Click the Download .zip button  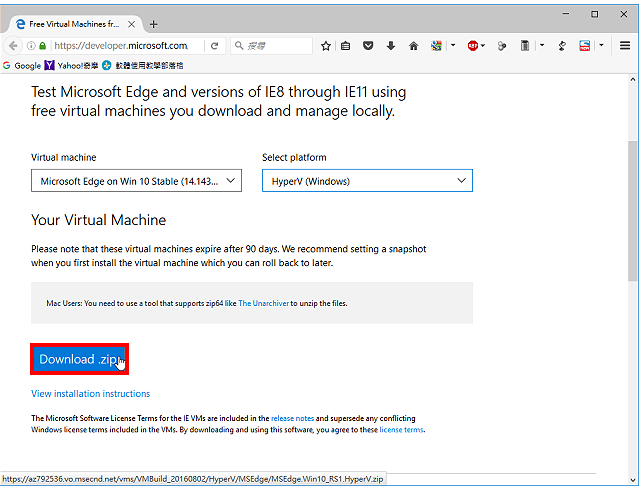coord(79,359)
